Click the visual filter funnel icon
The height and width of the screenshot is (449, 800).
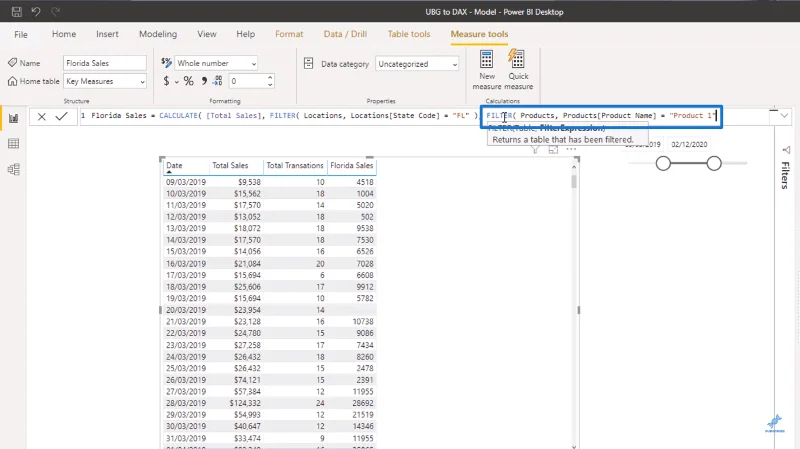[535, 149]
